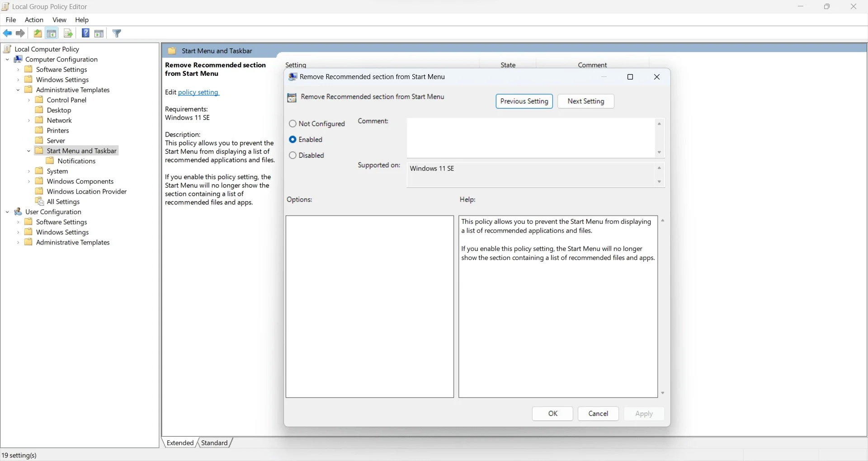Open the Action menu
The width and height of the screenshot is (868, 461).
click(x=34, y=20)
